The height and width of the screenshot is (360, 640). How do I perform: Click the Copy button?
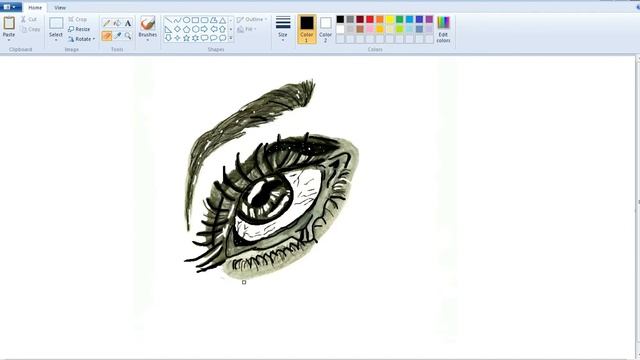[x=31, y=29]
